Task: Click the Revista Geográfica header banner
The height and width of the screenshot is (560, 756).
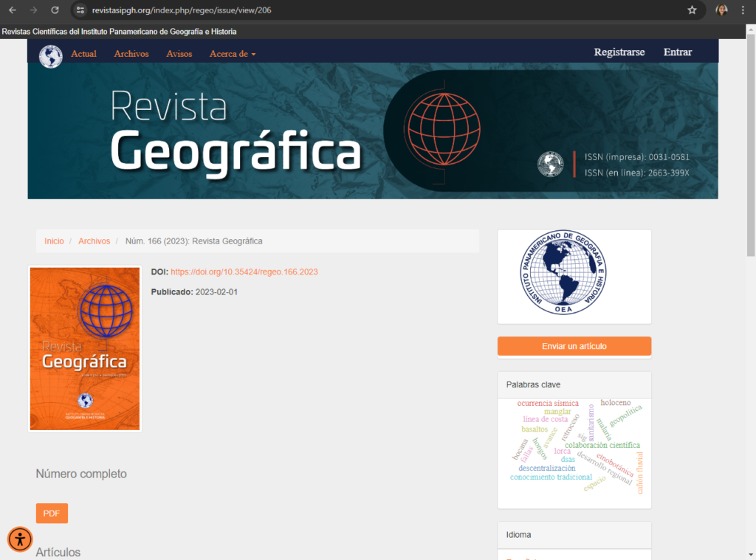Action: pyautogui.click(x=373, y=131)
